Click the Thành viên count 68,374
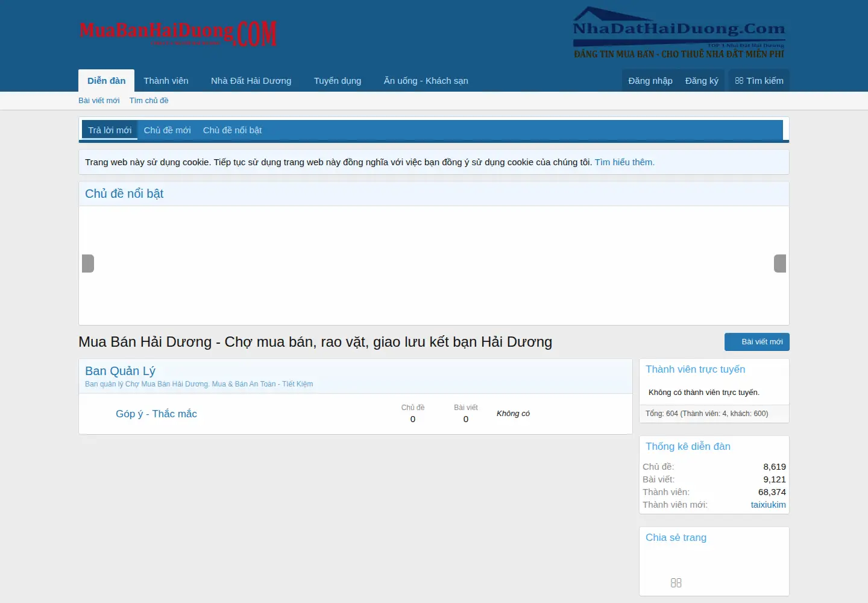Viewport: 868px width, 603px height. tap(772, 492)
